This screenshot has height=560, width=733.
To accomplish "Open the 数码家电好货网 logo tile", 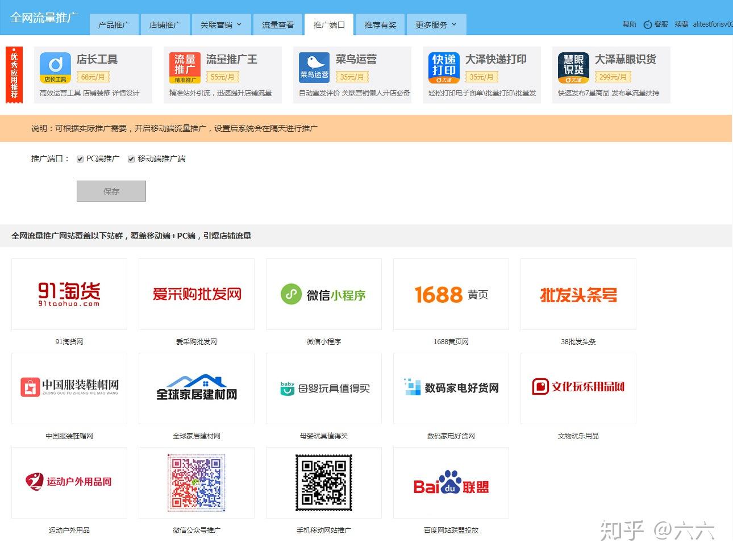I will (451, 388).
